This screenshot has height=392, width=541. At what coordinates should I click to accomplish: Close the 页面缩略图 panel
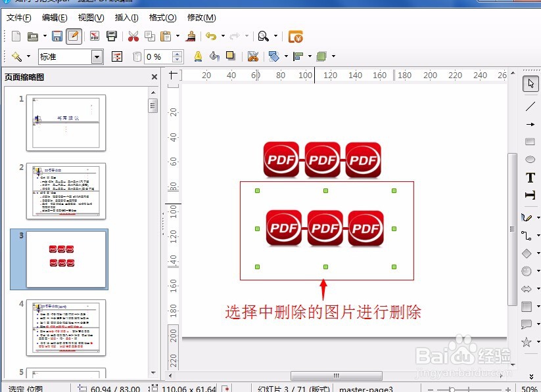point(154,77)
